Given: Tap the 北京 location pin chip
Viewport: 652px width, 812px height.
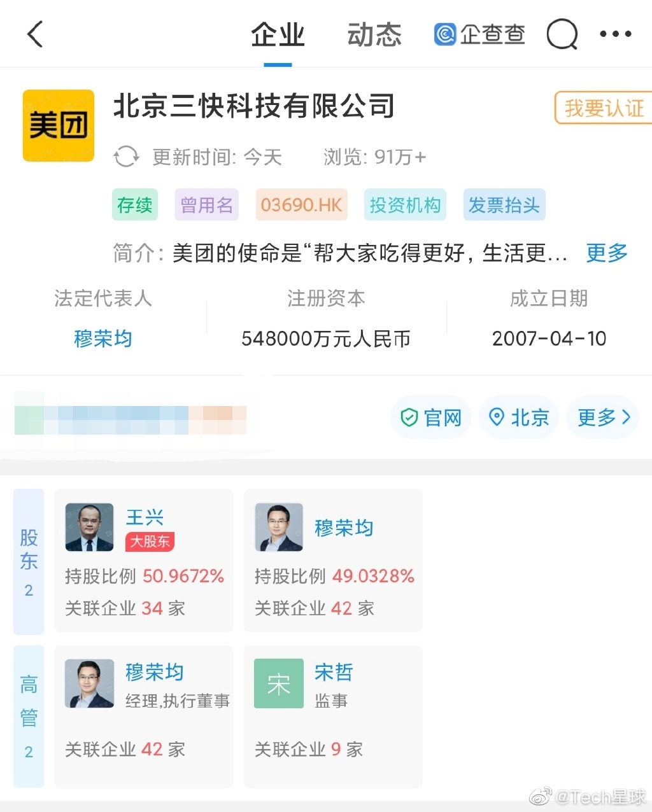Looking at the screenshot, I should [518, 417].
